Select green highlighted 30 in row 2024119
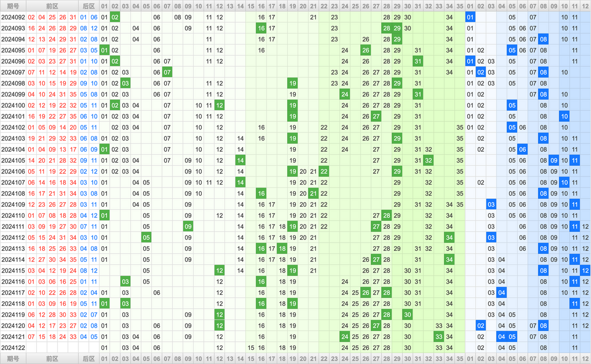591x364 pixels. (x=407, y=314)
